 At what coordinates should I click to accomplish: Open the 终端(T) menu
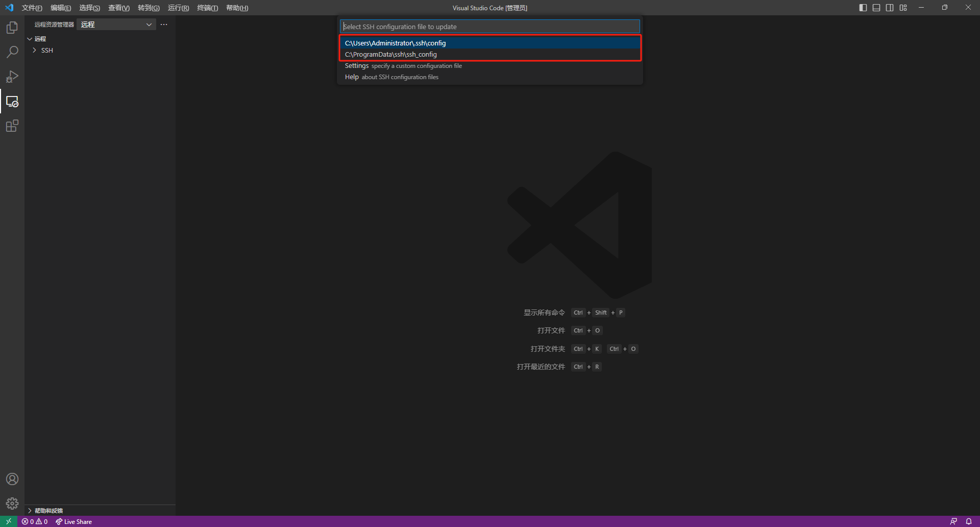(x=207, y=8)
